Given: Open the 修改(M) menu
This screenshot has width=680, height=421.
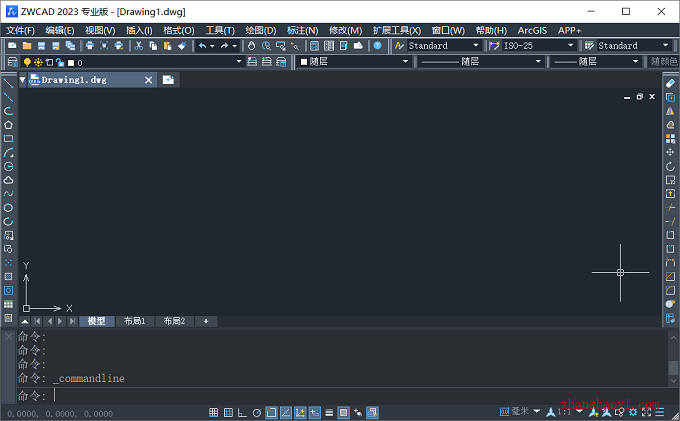Looking at the screenshot, I should point(345,30).
